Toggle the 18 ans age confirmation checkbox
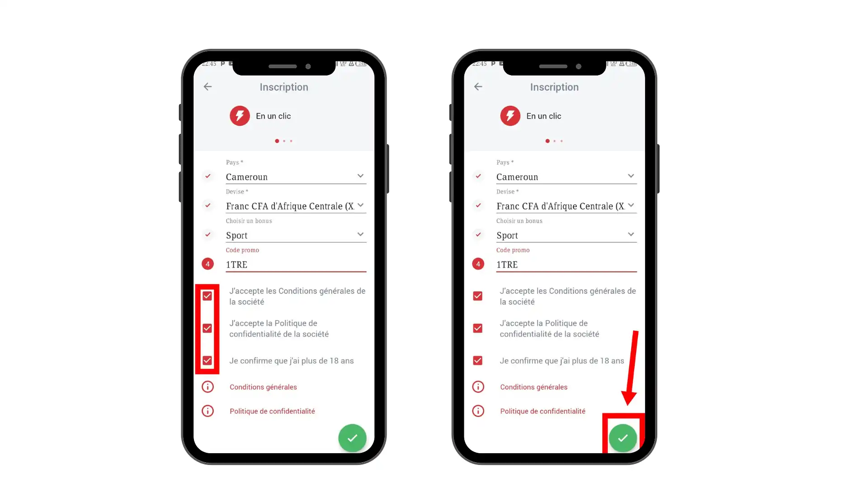 pos(208,361)
